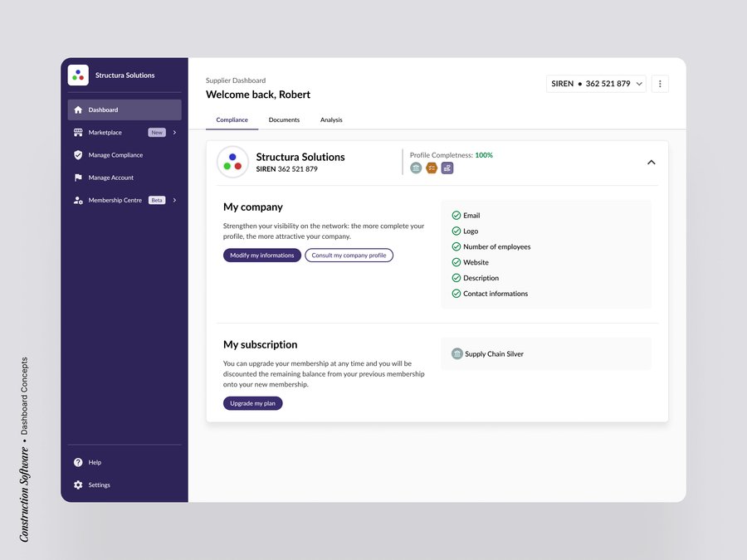Image resolution: width=747 pixels, height=560 pixels.
Task: Click the Dashboard home icon in sidebar
Action: tap(78, 110)
